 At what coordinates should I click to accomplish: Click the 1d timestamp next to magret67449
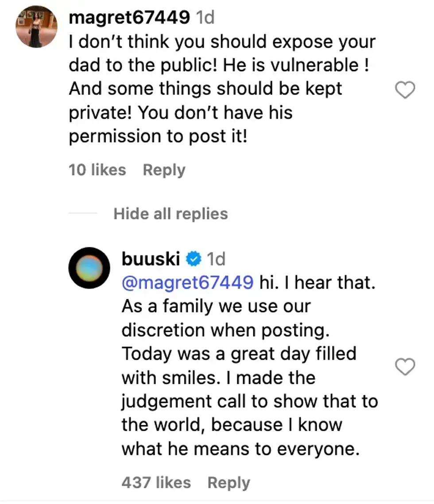click(205, 18)
